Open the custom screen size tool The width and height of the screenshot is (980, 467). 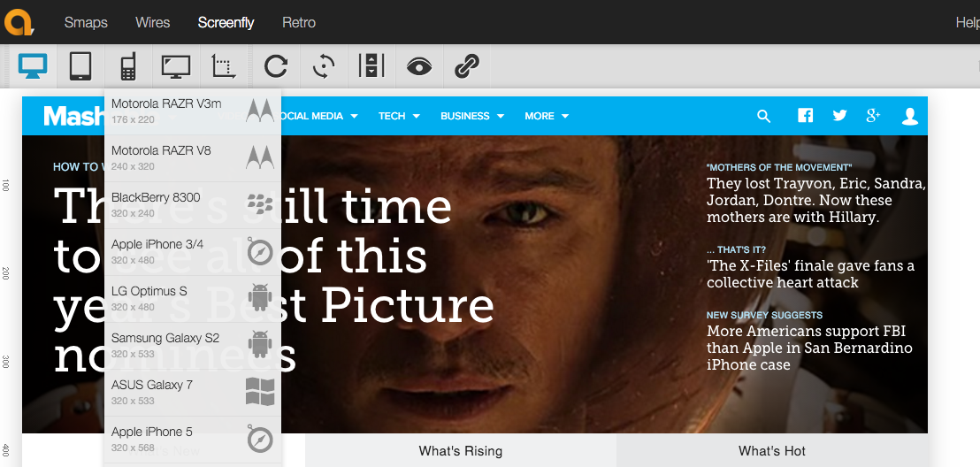(224, 65)
